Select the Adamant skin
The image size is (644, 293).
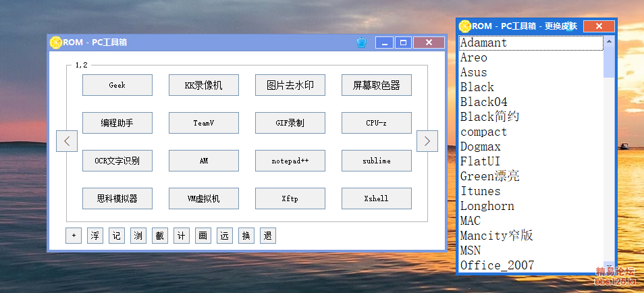click(x=531, y=43)
